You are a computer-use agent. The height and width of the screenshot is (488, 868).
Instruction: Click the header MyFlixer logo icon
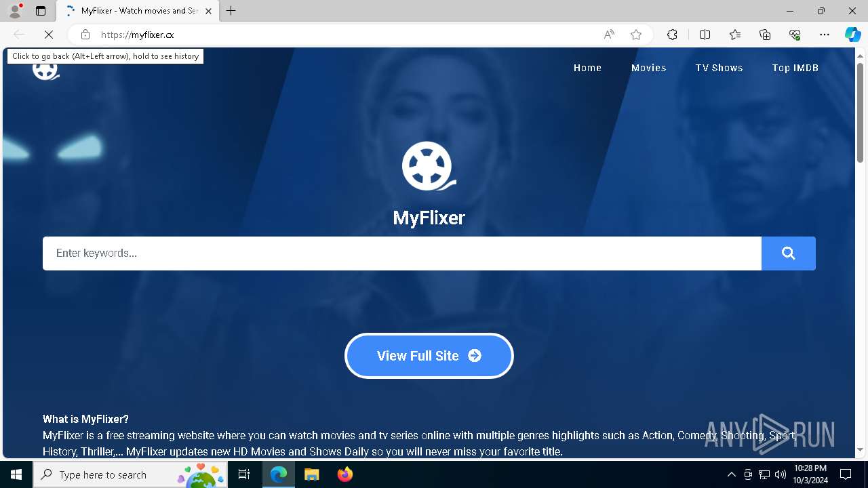(45, 70)
